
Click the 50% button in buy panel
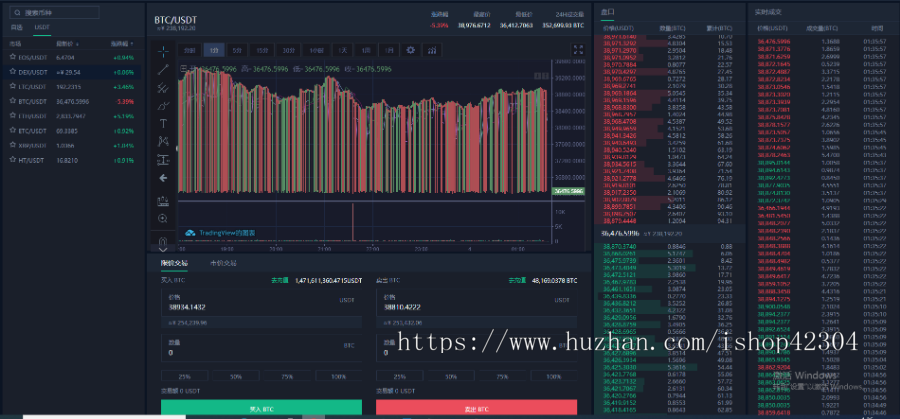coord(236,377)
